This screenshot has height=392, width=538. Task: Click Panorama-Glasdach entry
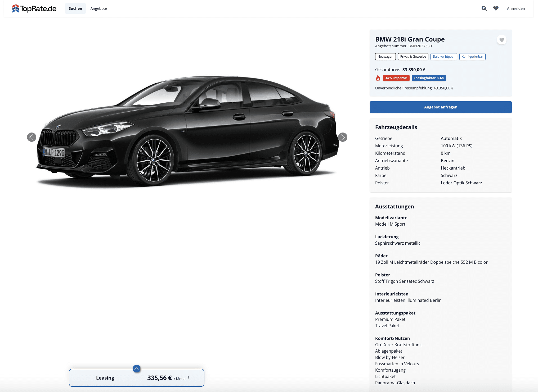395,383
